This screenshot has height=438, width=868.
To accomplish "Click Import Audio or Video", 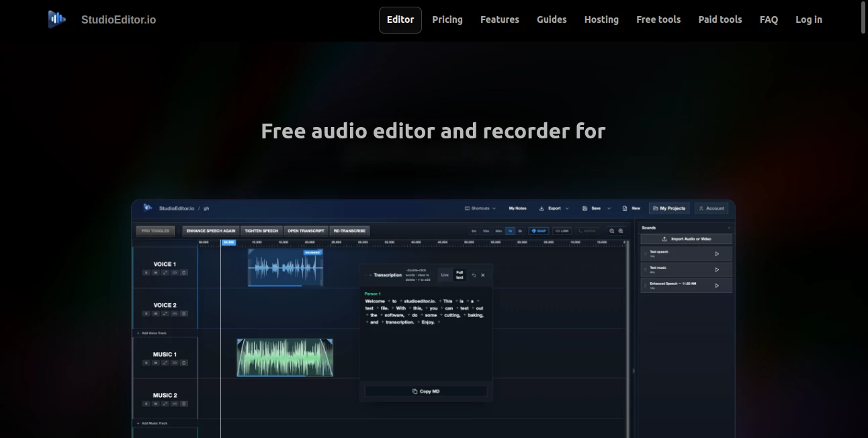I will [687, 239].
